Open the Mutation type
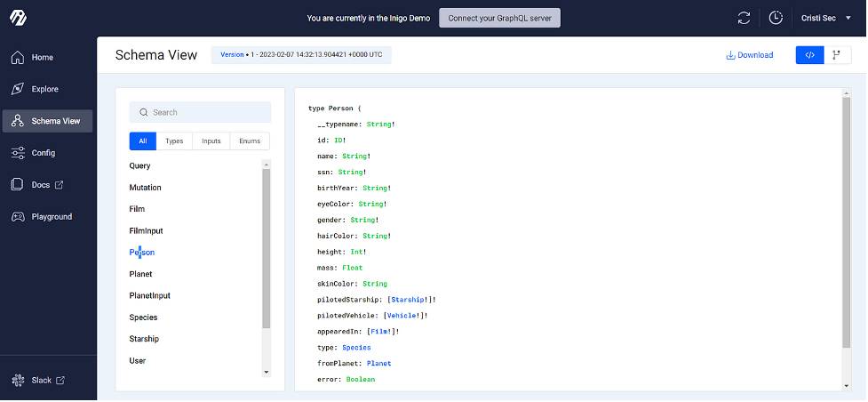The height and width of the screenshot is (402, 868). [x=145, y=188]
